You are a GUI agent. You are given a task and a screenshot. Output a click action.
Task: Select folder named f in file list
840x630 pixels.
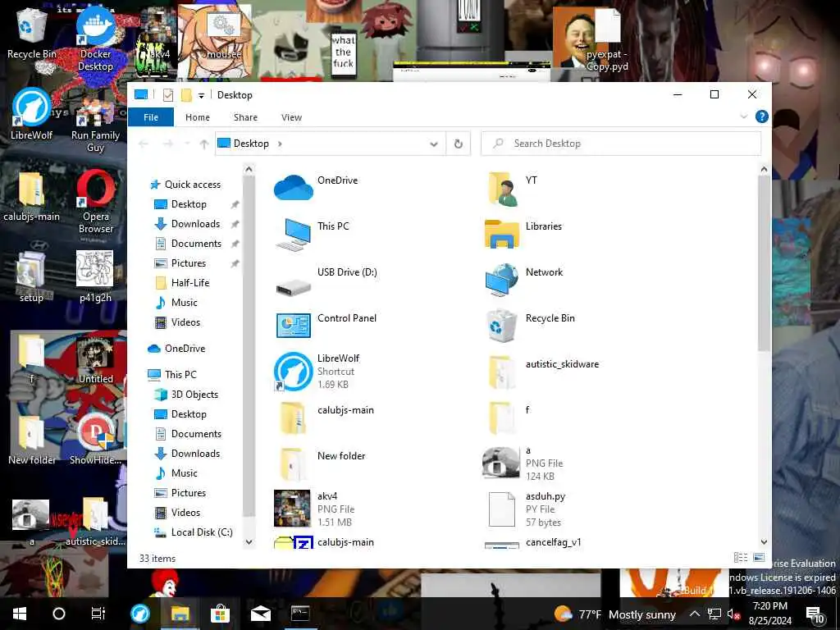pos(508,418)
